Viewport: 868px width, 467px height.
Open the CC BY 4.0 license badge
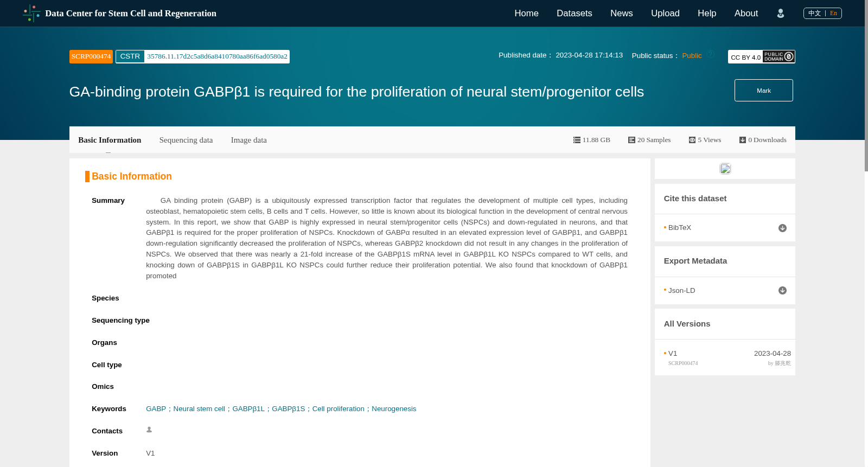point(761,56)
